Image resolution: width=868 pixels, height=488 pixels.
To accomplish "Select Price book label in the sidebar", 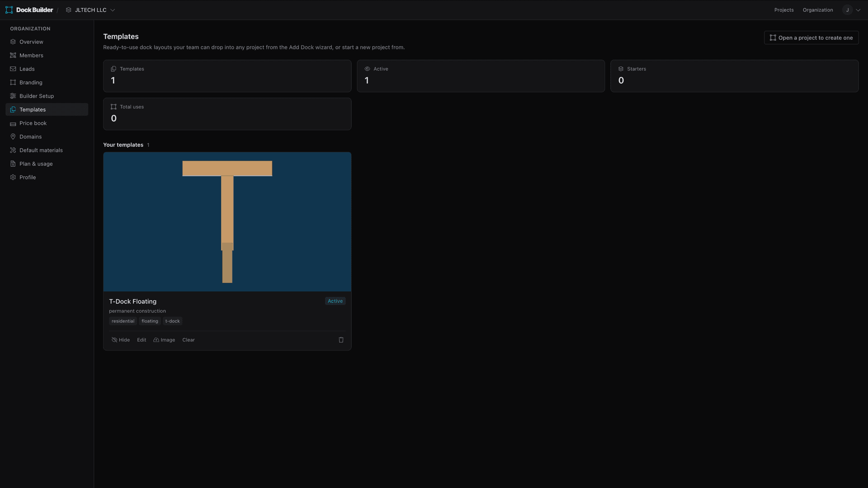I will click(33, 123).
